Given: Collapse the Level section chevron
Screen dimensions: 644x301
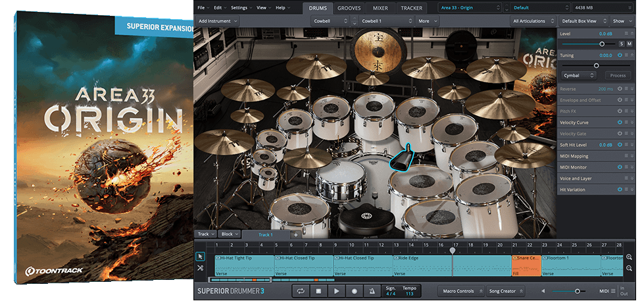Looking at the screenshot, I should click(633, 34).
